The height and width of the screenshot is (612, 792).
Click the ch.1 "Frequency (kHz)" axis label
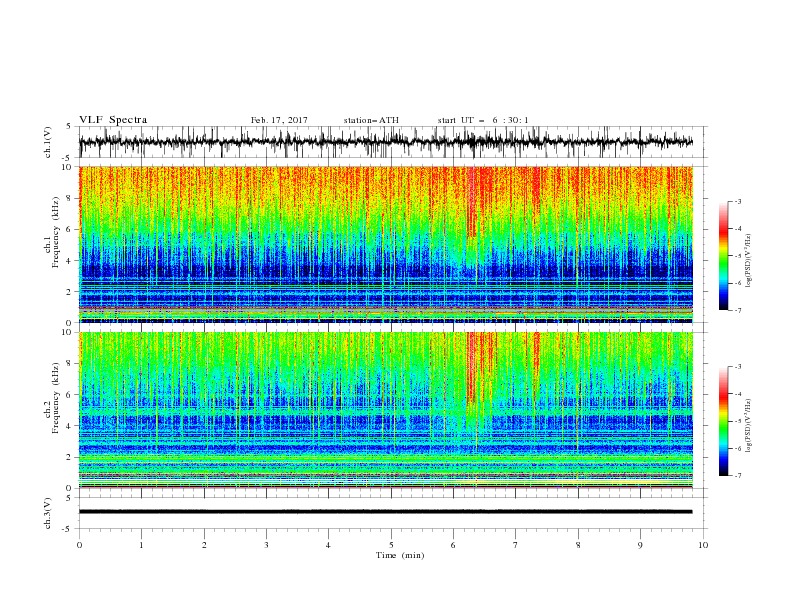pos(56,233)
